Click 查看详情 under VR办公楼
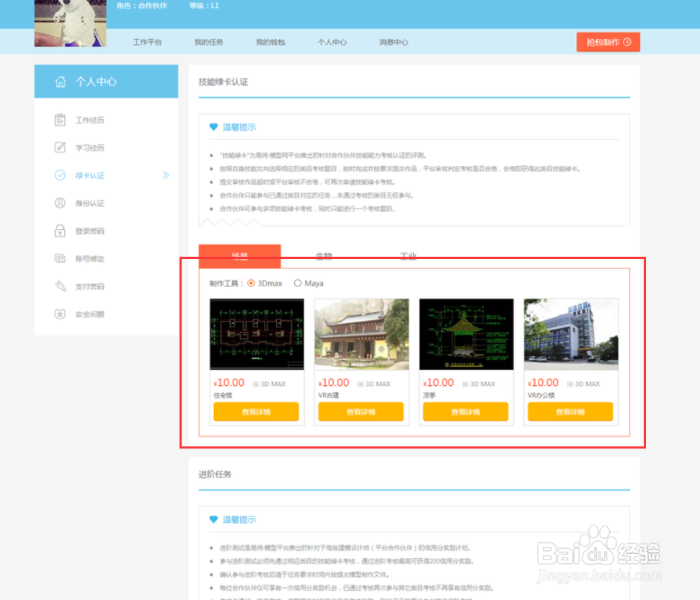700x600 pixels. pos(570,412)
